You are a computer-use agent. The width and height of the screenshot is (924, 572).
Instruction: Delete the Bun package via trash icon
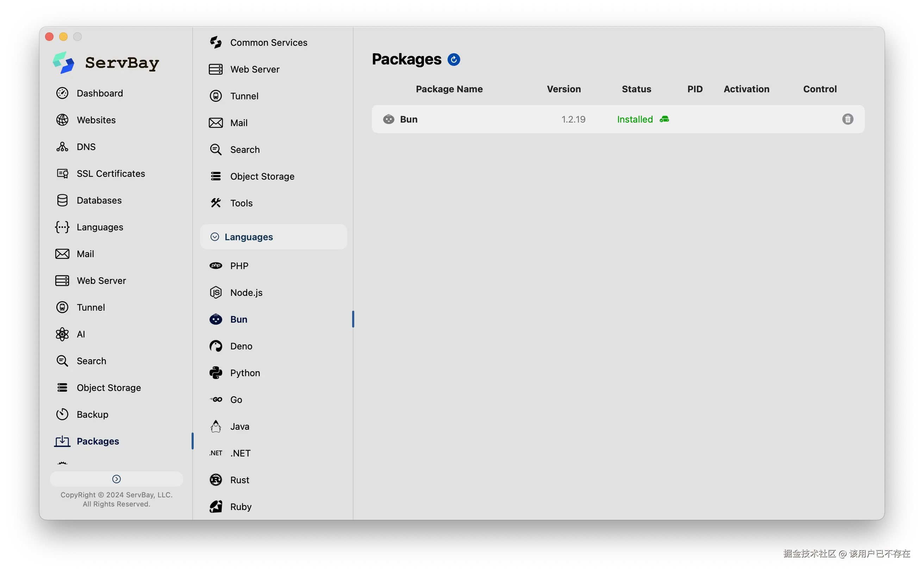pyautogui.click(x=847, y=119)
